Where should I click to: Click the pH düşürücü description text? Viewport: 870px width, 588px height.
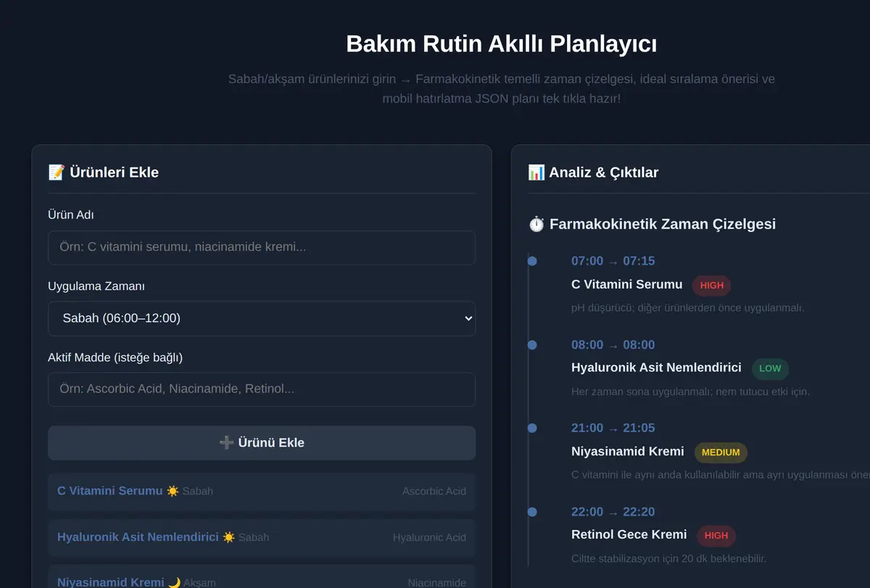tap(688, 308)
